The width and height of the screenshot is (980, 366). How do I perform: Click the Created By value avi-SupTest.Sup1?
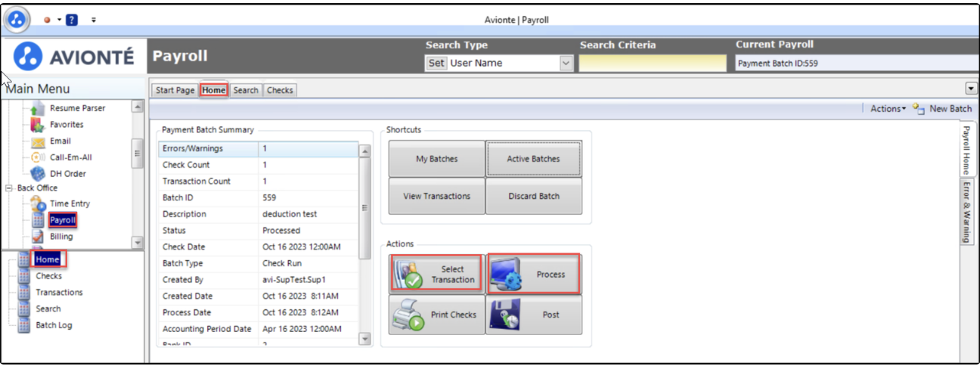[x=293, y=280]
